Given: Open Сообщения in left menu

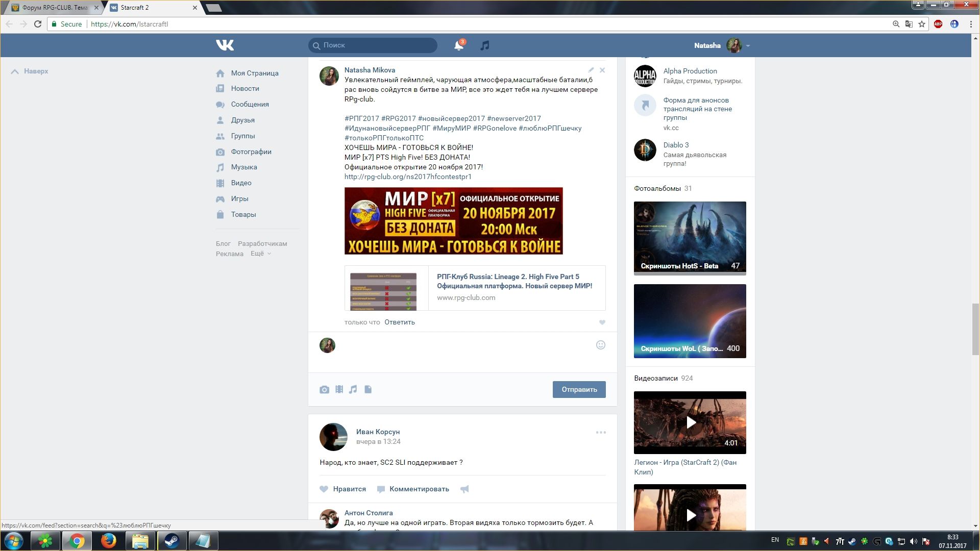Looking at the screenshot, I should click(x=250, y=104).
